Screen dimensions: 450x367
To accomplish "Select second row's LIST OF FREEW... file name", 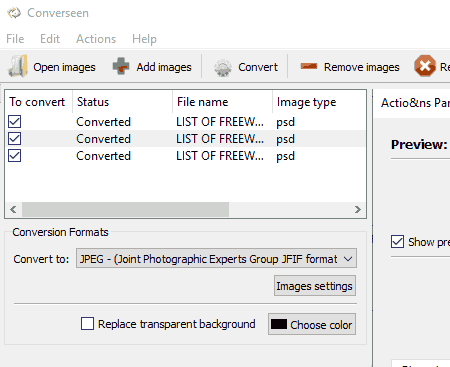I will pos(220,139).
